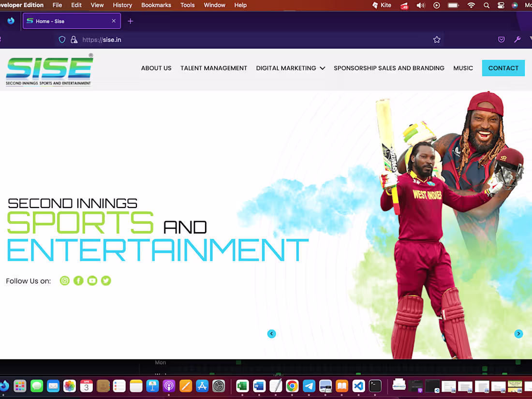Open the Pocket save icon in the toolbar
Screen dimensions: 532x399
click(x=501, y=39)
